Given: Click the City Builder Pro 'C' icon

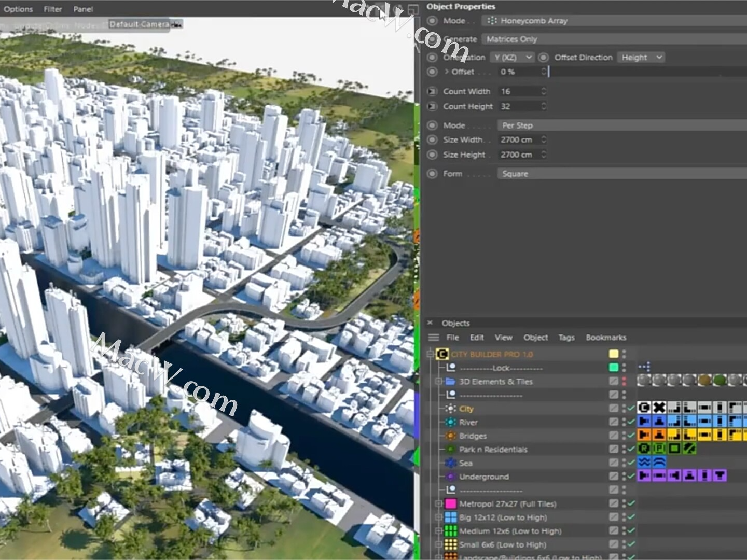Looking at the screenshot, I should (x=441, y=354).
